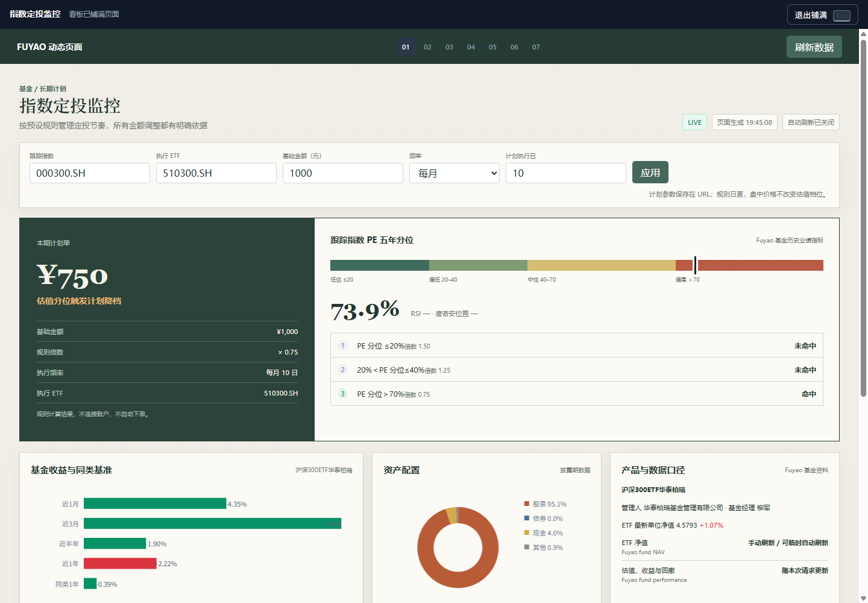Click the black PE percentile marker

click(x=695, y=265)
